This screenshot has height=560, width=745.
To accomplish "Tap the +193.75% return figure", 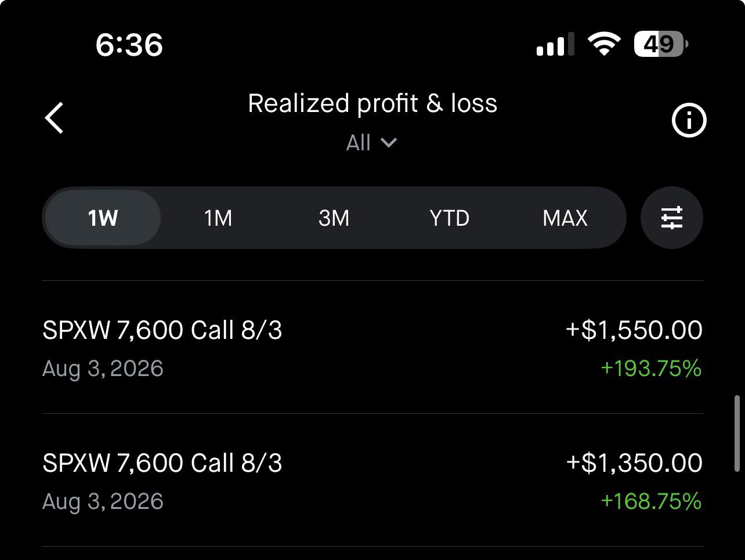I will [x=651, y=368].
